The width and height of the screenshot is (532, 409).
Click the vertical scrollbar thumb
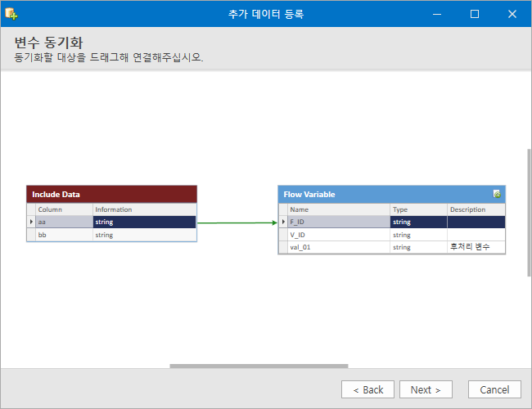click(x=529, y=213)
